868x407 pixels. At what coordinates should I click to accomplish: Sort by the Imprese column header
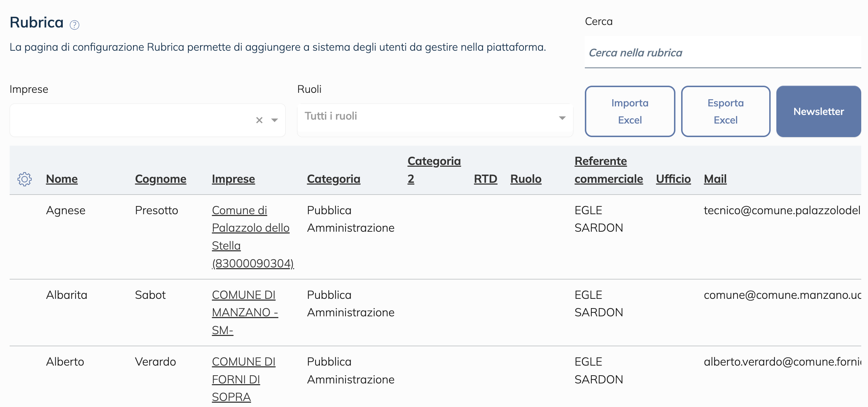233,179
